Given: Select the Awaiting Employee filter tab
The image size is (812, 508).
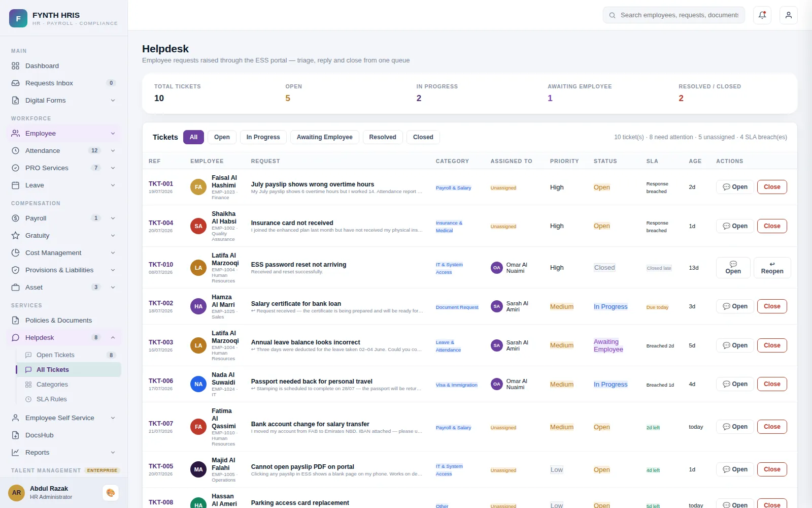Looking at the screenshot, I should tap(325, 137).
